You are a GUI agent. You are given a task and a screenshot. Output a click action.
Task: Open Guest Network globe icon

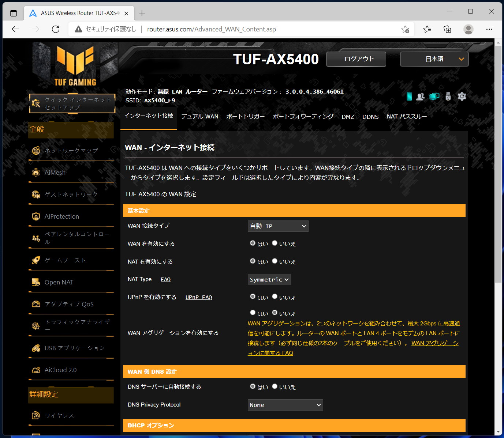coord(36,195)
